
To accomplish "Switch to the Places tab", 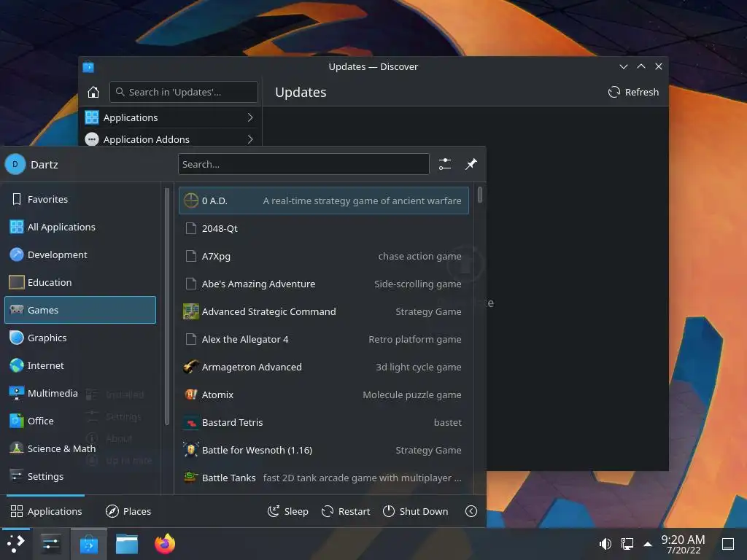I will pos(128,511).
